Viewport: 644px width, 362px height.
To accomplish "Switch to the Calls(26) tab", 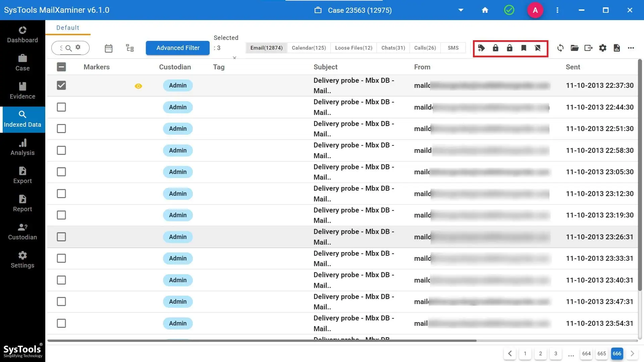I will point(425,48).
